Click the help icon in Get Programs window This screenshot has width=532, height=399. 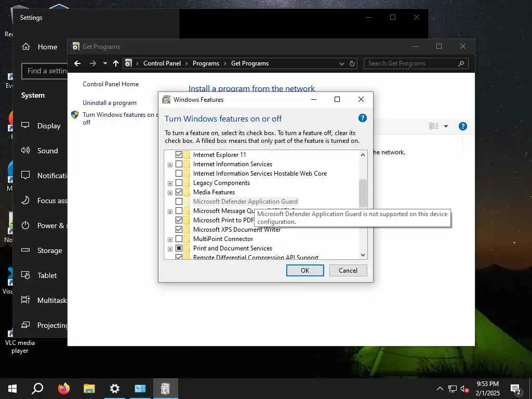coord(462,126)
